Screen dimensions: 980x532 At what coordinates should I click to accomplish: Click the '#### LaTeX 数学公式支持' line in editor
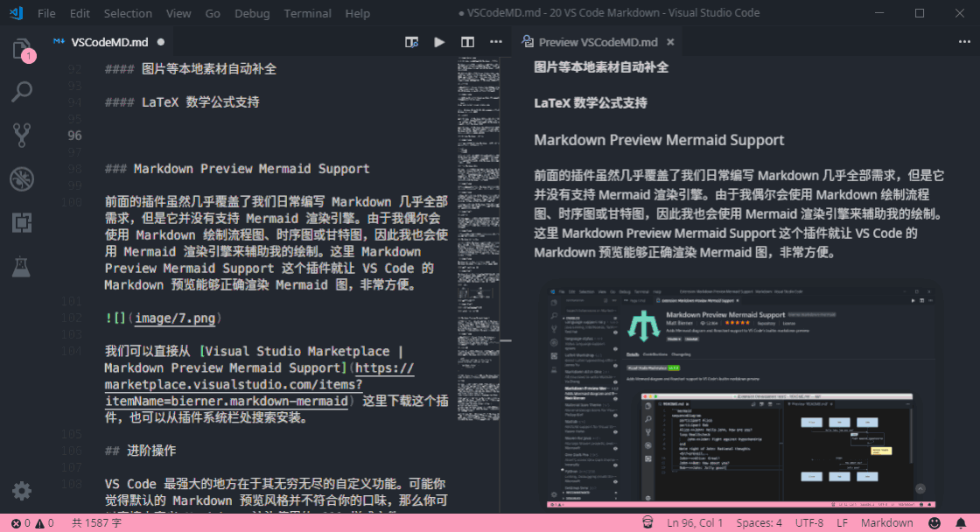182,102
